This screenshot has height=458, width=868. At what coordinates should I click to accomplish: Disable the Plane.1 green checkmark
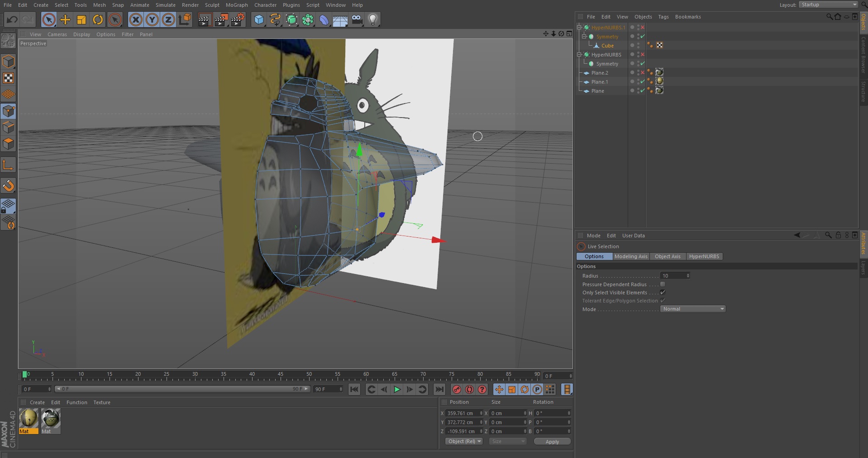(643, 82)
